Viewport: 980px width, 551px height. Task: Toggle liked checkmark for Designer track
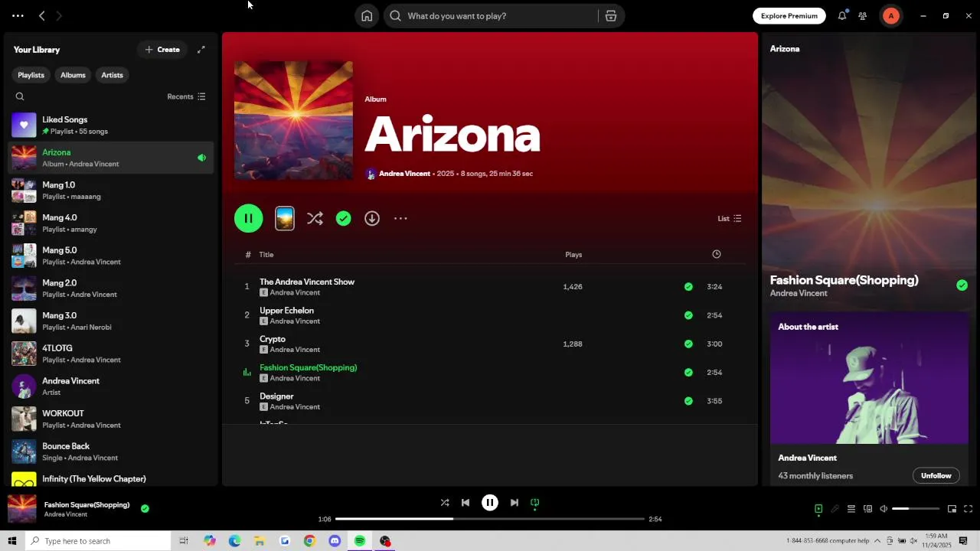pyautogui.click(x=688, y=401)
